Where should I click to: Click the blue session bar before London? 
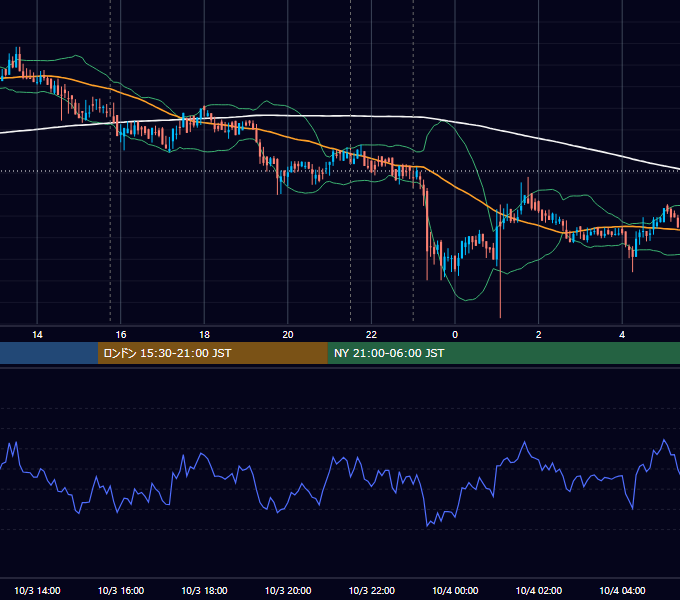tap(49, 353)
